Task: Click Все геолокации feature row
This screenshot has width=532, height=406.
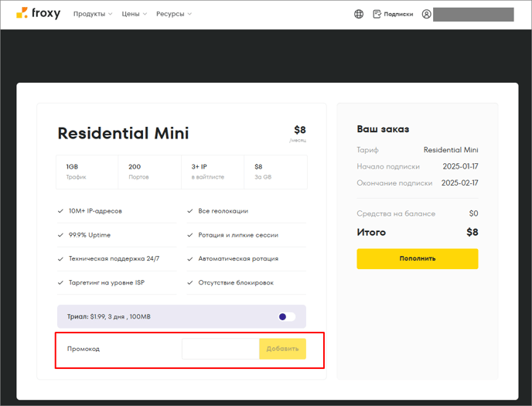Action: point(247,211)
